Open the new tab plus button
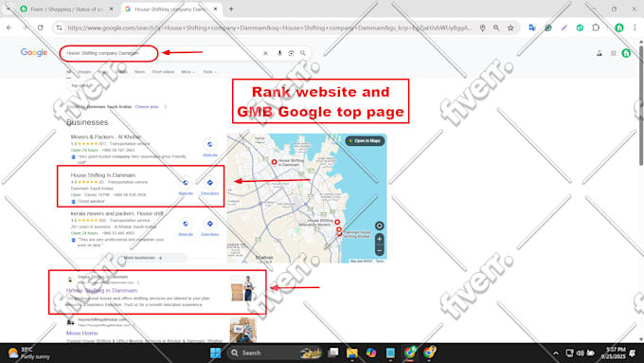This screenshot has height=363, width=644. click(x=231, y=9)
